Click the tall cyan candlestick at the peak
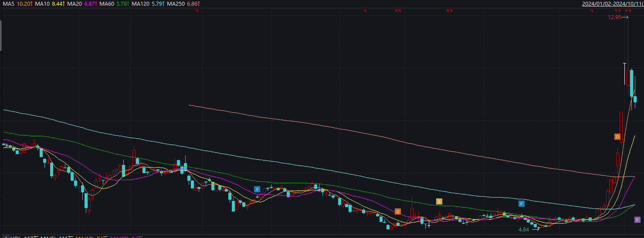Image resolution: width=644 pixels, height=238 pixels. 631,83
